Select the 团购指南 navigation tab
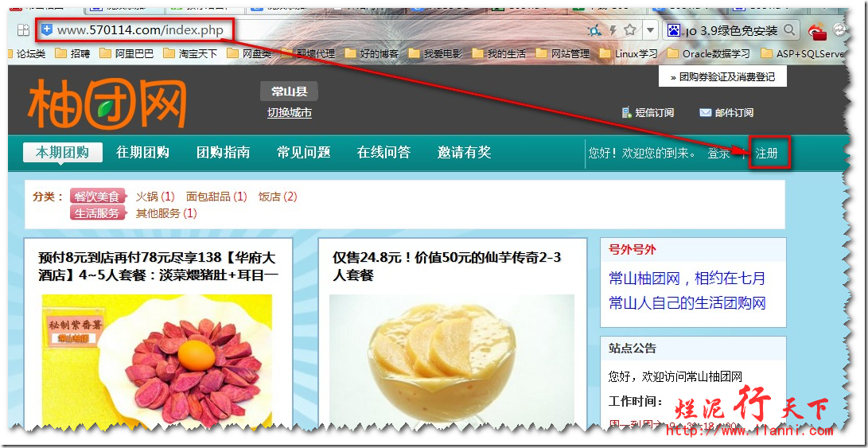Viewport: 868px width, 448px height. pos(223,153)
